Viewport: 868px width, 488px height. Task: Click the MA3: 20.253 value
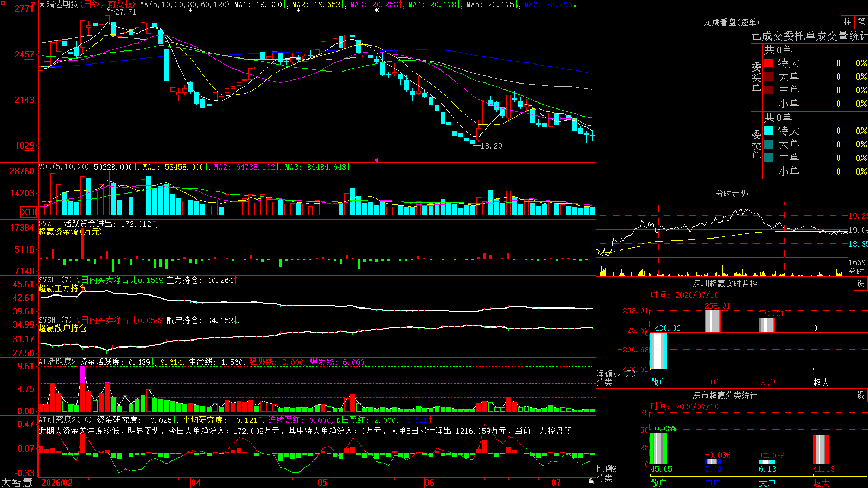tap(377, 4)
